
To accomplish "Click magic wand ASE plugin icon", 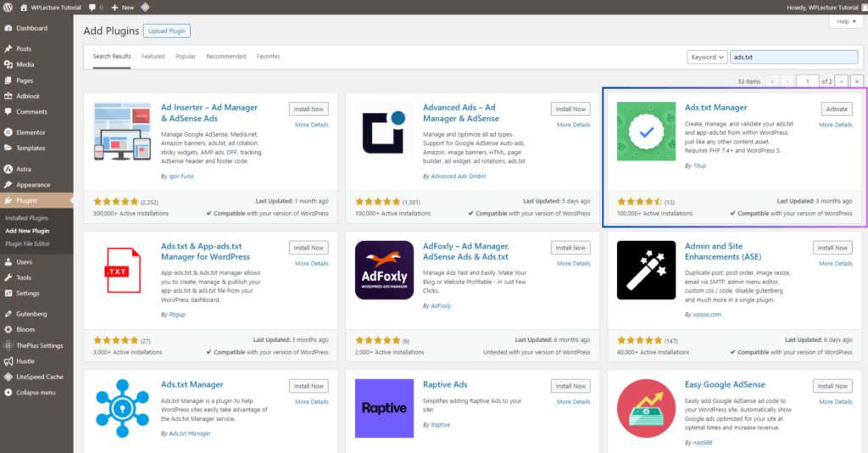I will tap(646, 271).
